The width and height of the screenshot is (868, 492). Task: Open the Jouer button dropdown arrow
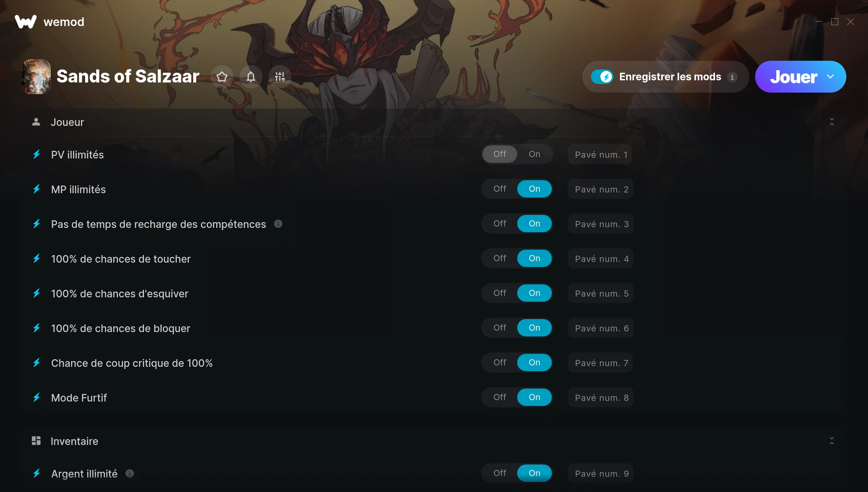point(830,77)
